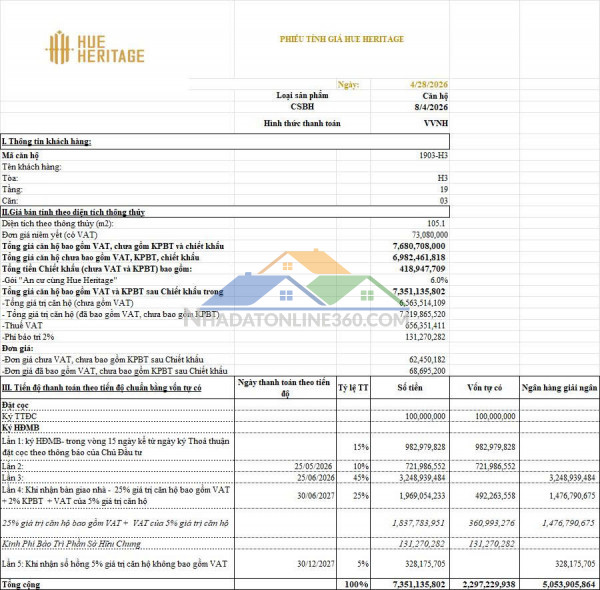Click value '7,219,865,520'
600x590 pixels.
click(422, 314)
